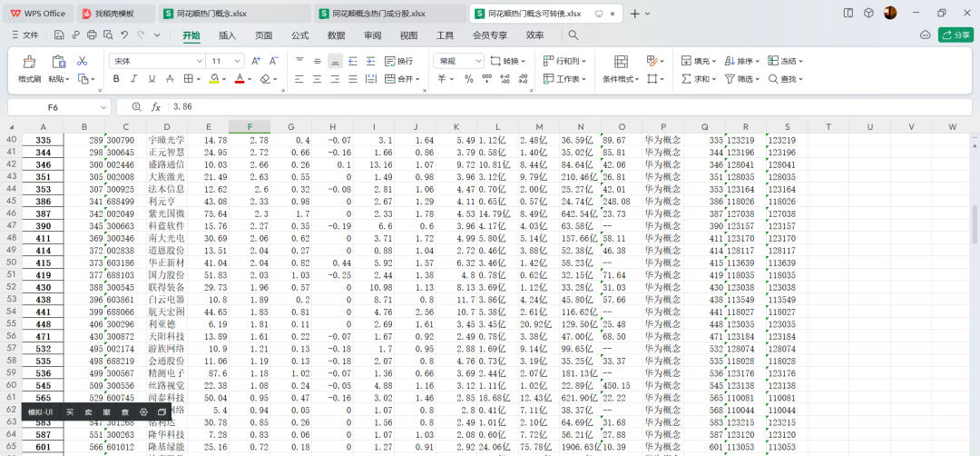Viewport: 980px width, 456px height.
Task: Switch to the 插入 ribbon tab
Action: pos(227,35)
